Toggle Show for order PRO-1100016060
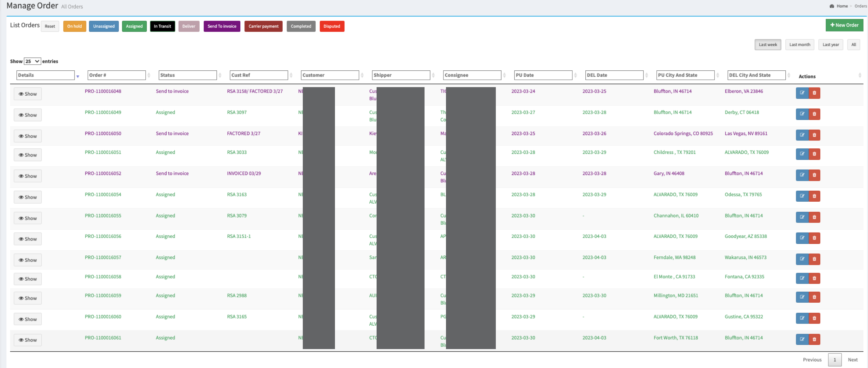Image resolution: width=868 pixels, height=368 pixels. click(28, 319)
